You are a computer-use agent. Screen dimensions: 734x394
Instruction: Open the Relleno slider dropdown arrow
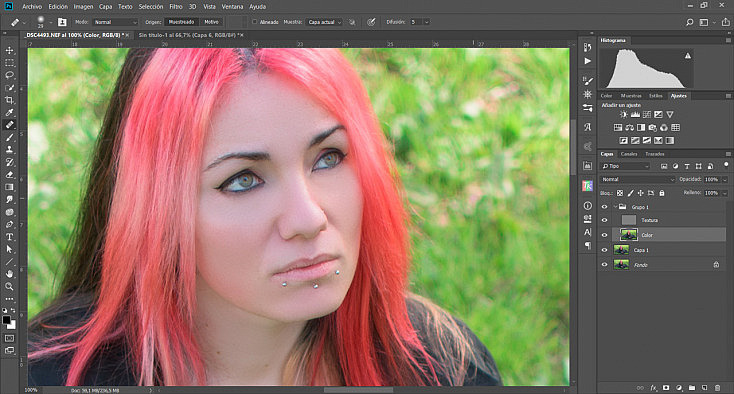[725, 193]
